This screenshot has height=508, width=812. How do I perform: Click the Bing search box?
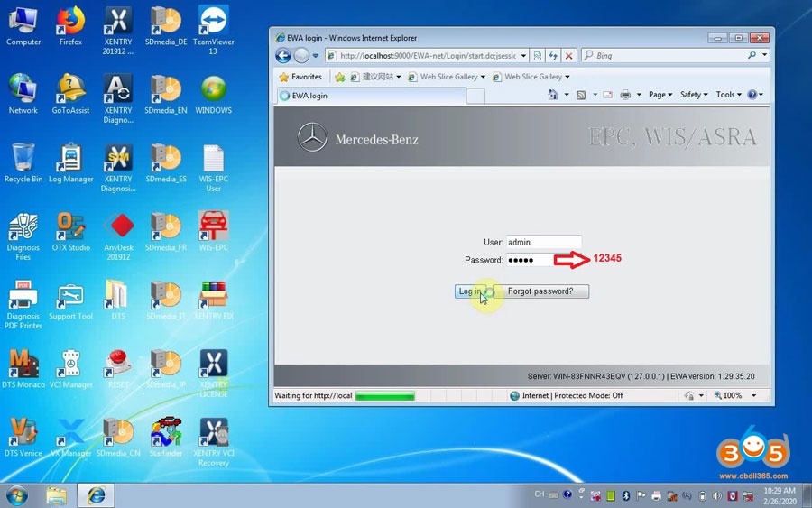click(665, 55)
